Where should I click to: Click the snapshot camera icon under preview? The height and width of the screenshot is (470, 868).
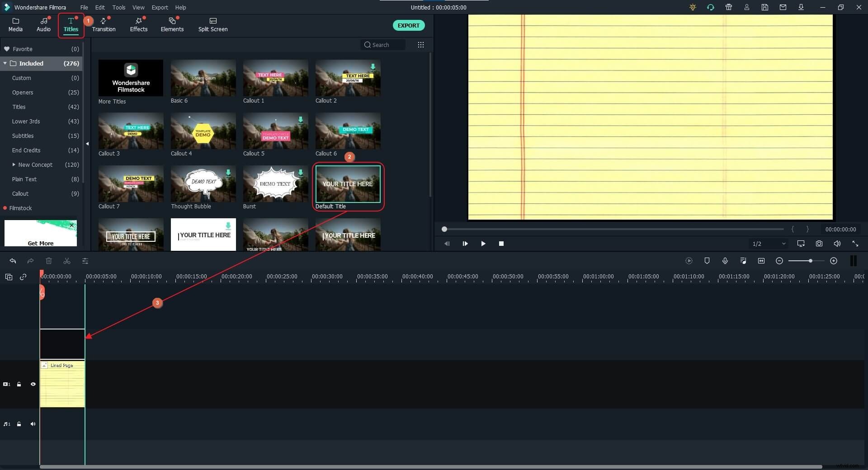point(819,244)
